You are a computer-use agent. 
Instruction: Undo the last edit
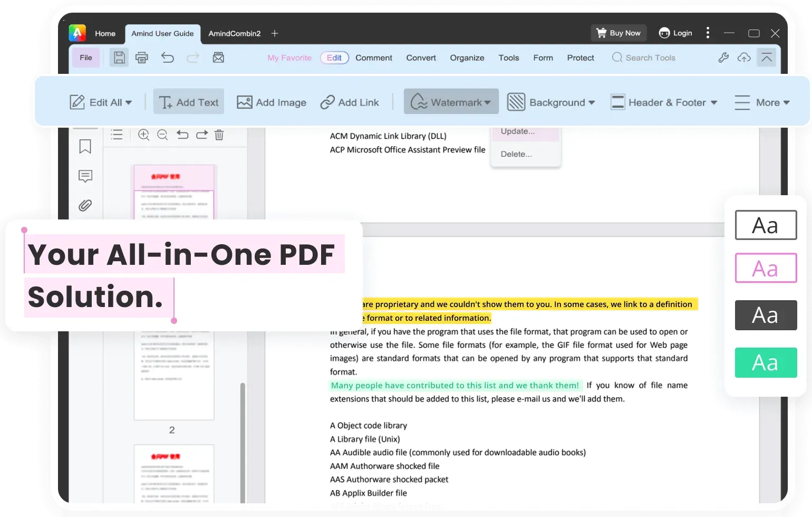click(168, 58)
